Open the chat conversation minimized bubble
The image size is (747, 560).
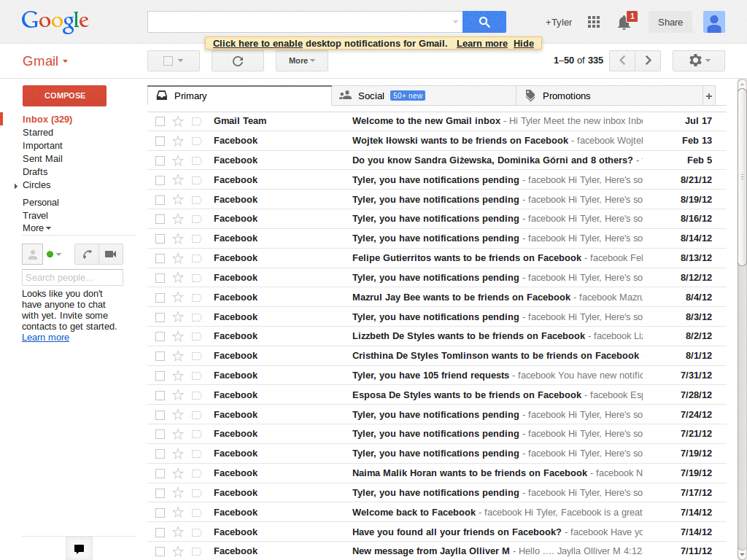coord(79,548)
